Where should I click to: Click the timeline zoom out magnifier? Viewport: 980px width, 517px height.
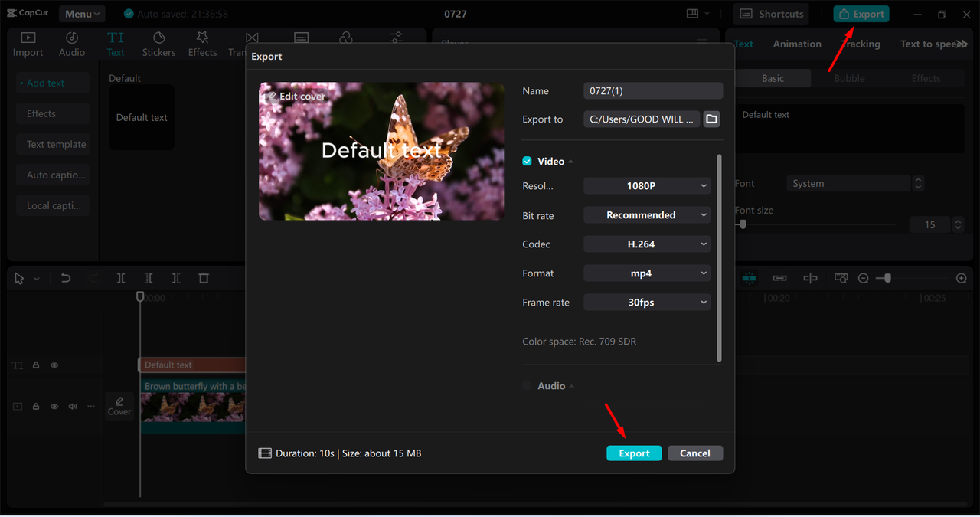point(863,278)
